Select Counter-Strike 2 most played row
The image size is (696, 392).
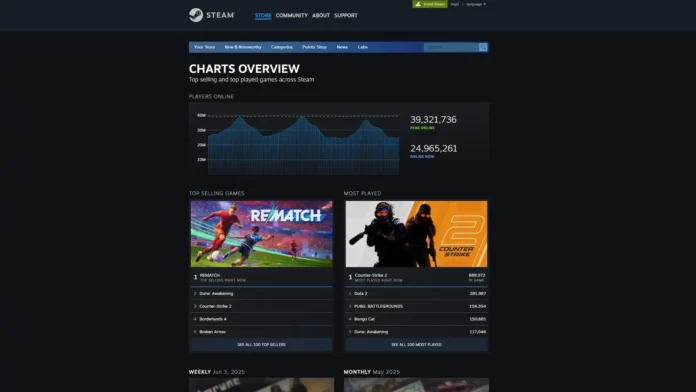tap(416, 277)
